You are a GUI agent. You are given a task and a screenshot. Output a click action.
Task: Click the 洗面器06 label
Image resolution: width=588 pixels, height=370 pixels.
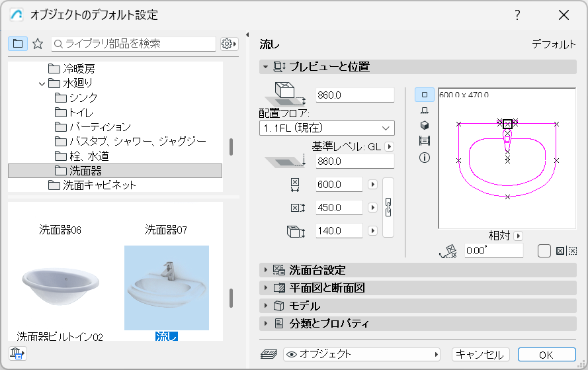click(x=60, y=230)
